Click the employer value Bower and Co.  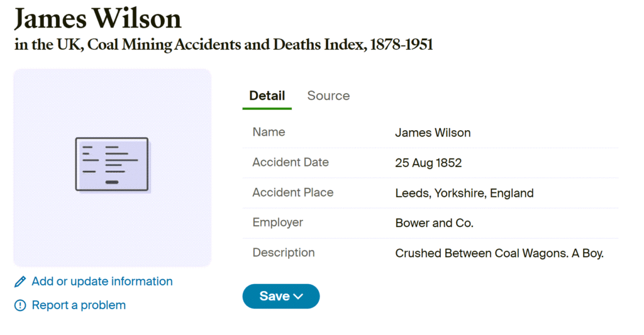tap(434, 223)
